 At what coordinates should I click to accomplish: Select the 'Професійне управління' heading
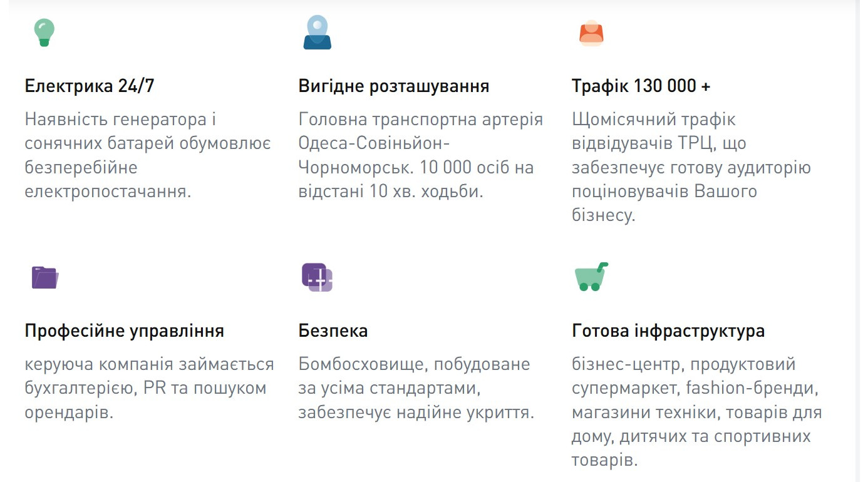pos(125,331)
